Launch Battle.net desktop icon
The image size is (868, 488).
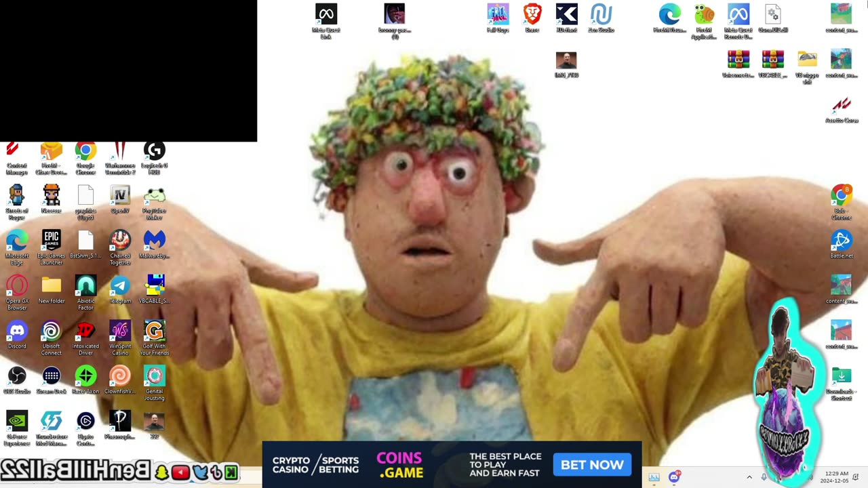842,245
